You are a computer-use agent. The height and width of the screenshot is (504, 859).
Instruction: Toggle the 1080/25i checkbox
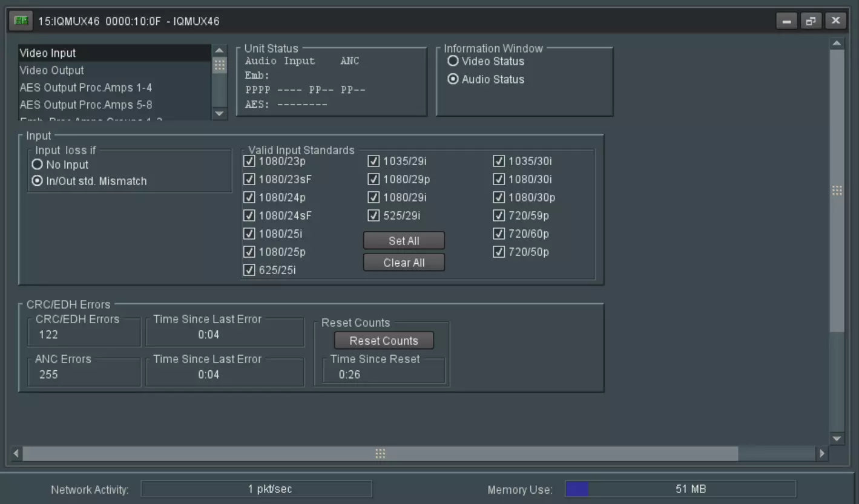[x=249, y=234]
